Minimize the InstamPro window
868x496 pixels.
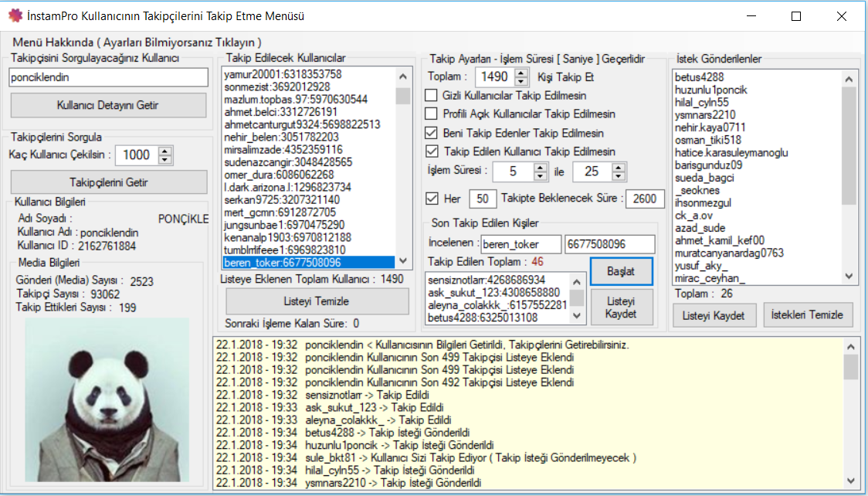[x=751, y=16]
